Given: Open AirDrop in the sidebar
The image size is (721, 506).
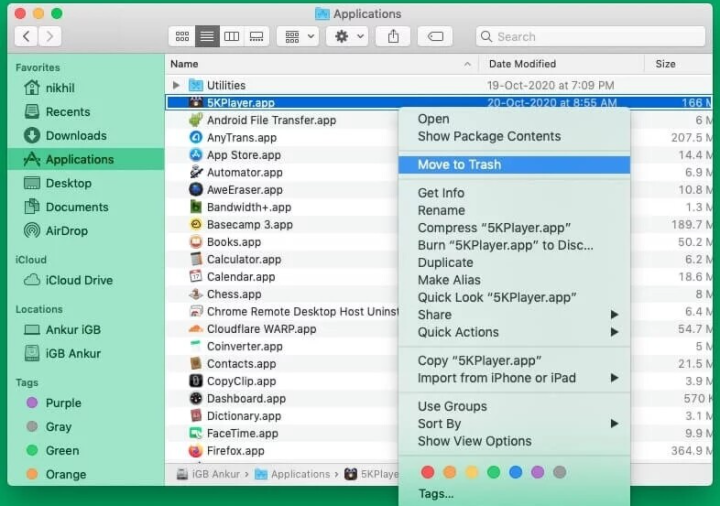Looking at the screenshot, I should click(x=86, y=231).
